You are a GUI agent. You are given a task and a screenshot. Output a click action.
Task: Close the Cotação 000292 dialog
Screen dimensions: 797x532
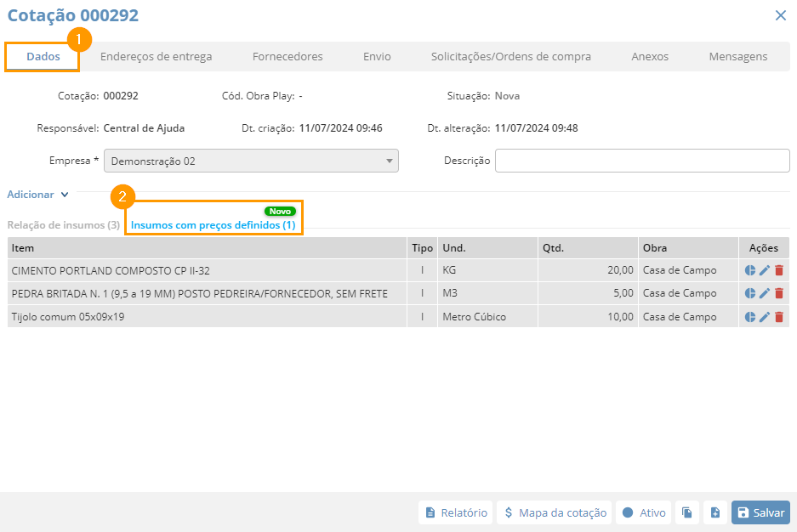[781, 15]
